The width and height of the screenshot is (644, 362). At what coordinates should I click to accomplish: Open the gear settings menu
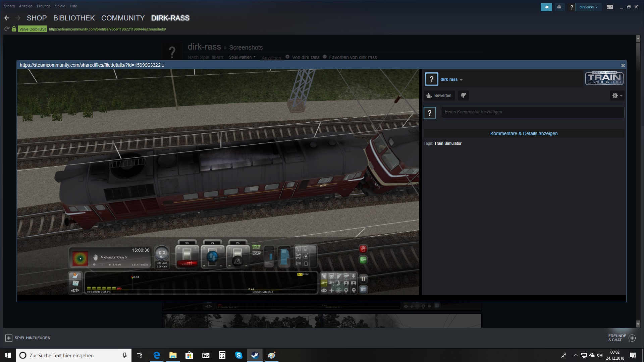[616, 96]
